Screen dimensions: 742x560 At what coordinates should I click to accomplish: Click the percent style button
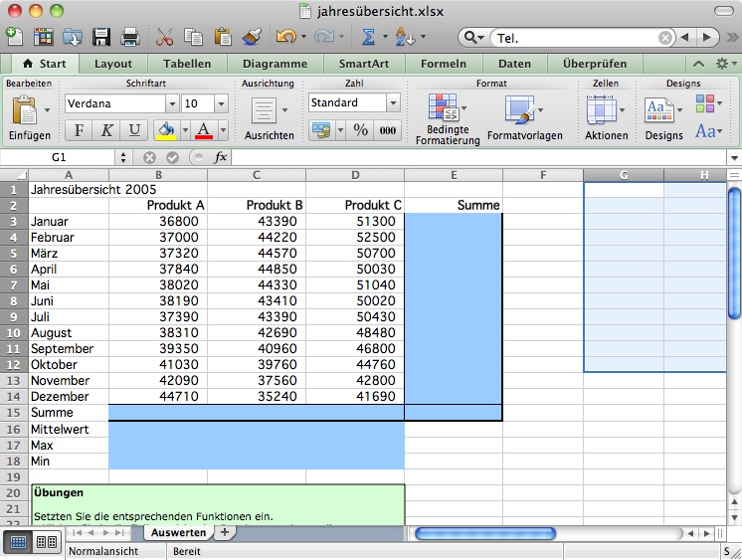click(360, 130)
